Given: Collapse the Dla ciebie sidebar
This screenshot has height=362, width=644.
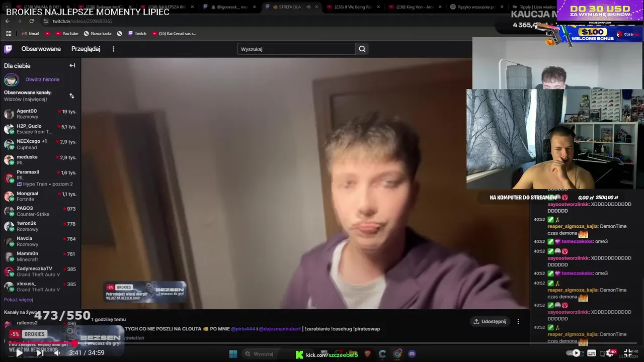Looking at the screenshot, I should [x=72, y=65].
